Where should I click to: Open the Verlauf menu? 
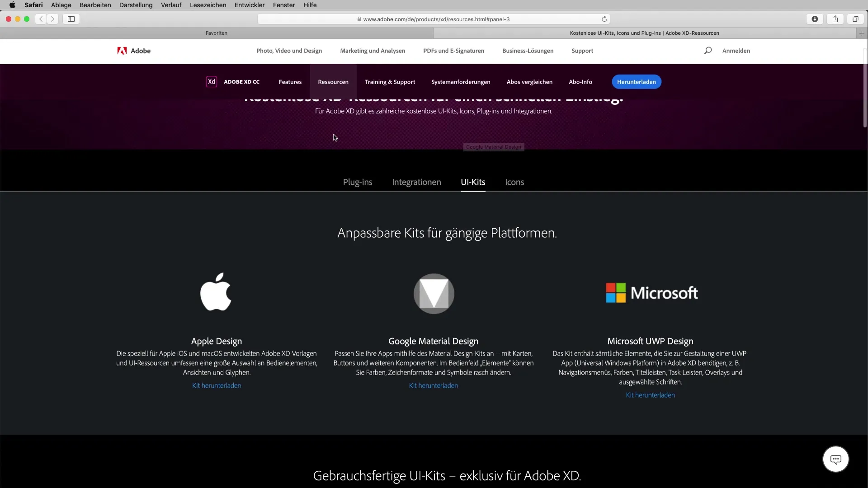171,5
